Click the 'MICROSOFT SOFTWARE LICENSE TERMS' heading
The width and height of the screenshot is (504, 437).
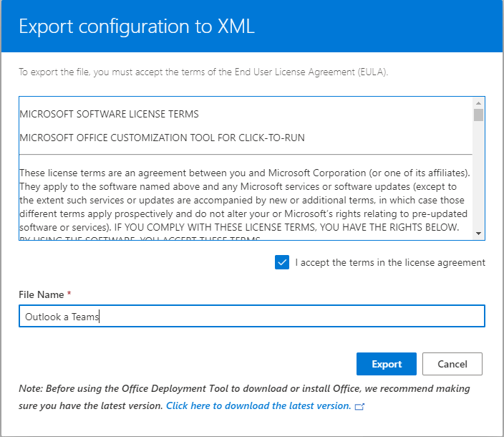pos(109,114)
